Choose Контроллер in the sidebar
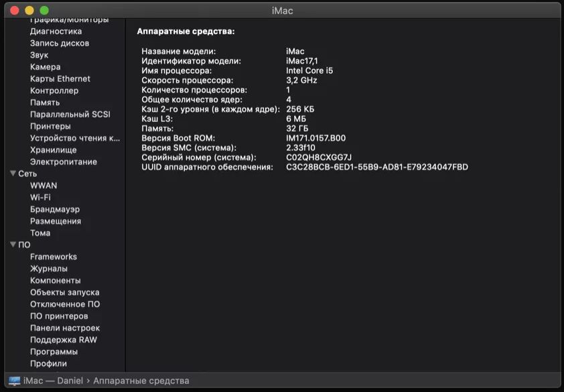The height and width of the screenshot is (392, 564). [54, 90]
